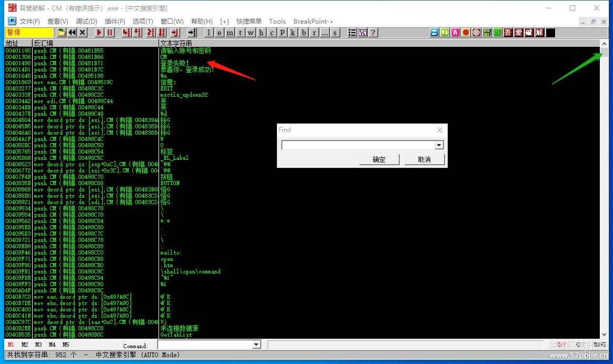
Task: Click the red question mark help icon
Action: (373, 33)
